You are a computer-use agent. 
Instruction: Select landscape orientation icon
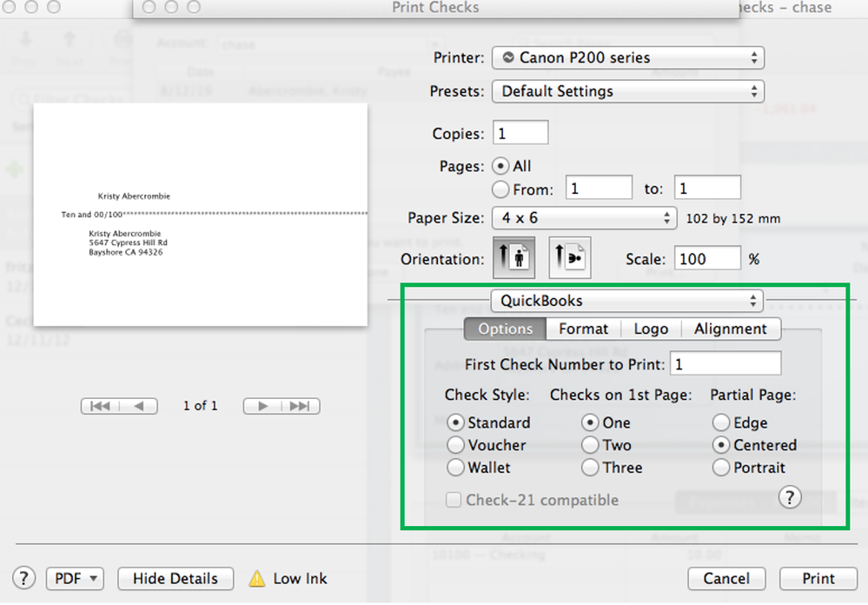click(x=570, y=257)
